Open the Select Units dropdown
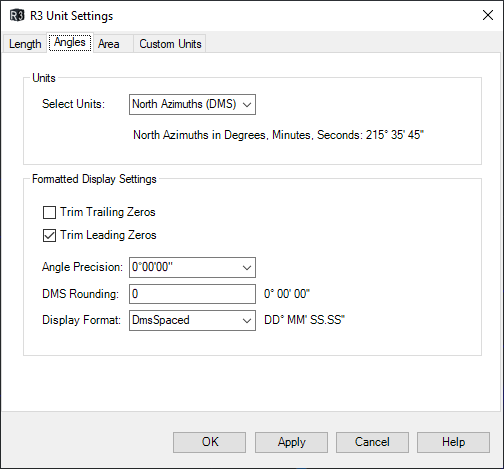The width and height of the screenshot is (504, 469). 192,104
